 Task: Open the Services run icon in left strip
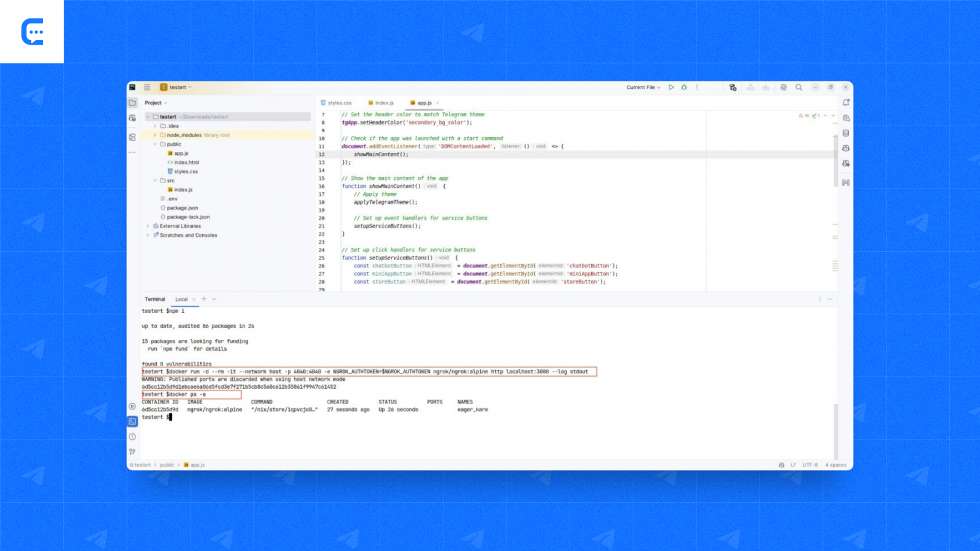132,407
